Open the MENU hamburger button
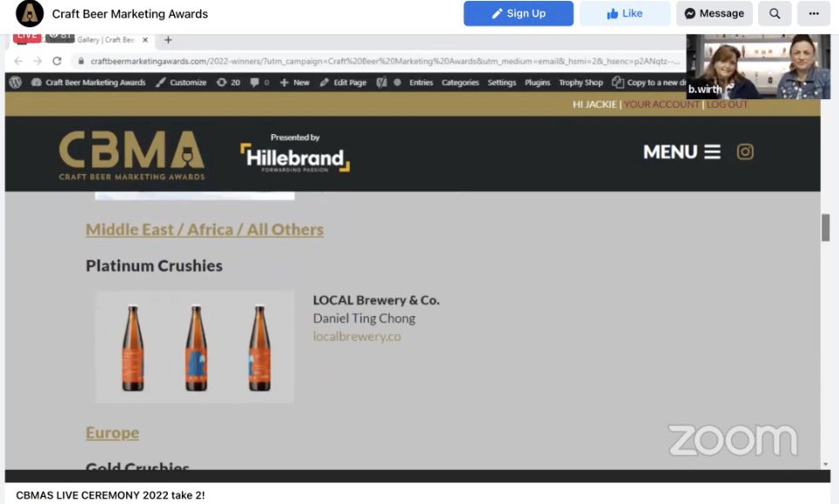Screen dimensions: 839x504 click(681, 152)
